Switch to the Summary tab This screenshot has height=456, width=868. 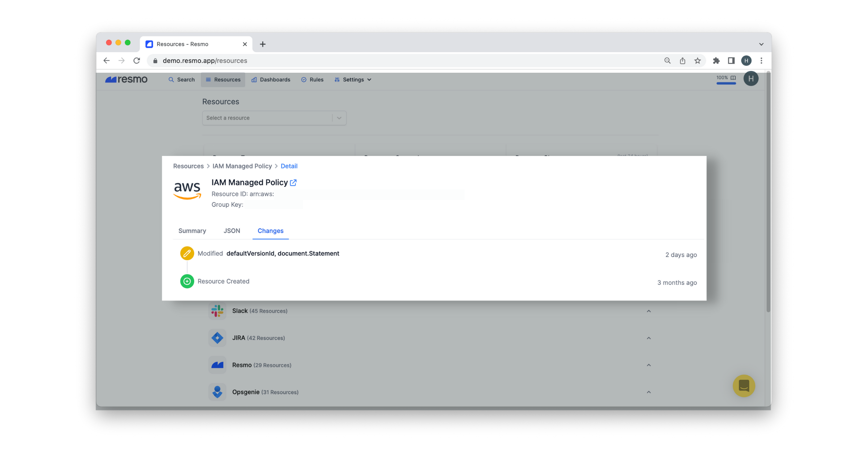[x=192, y=231]
